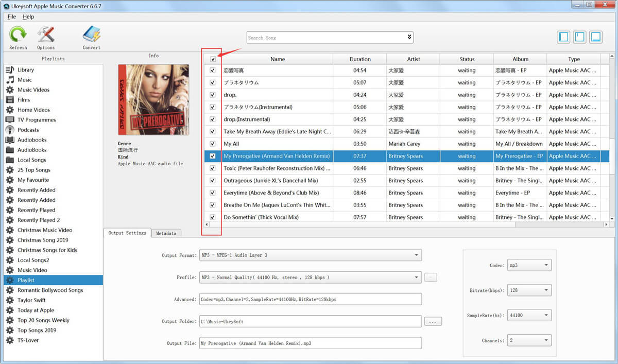618x364 pixels.
Task: Sort by the Artist column header
Action: point(414,59)
